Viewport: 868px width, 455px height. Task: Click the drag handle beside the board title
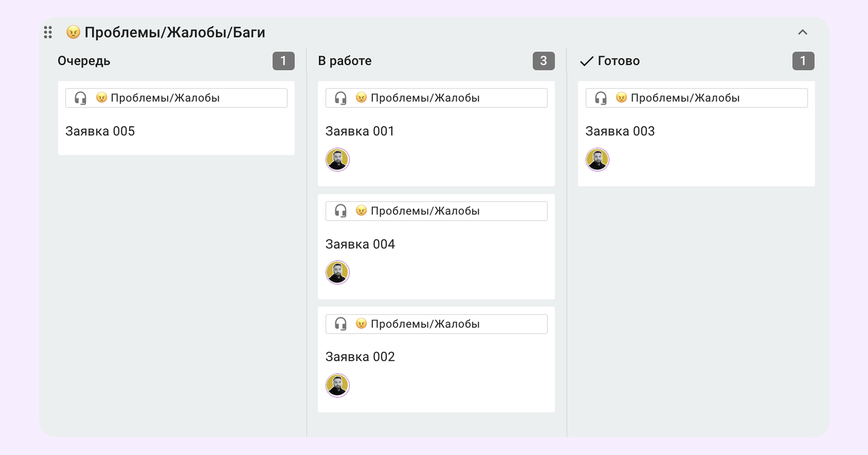pos(48,32)
